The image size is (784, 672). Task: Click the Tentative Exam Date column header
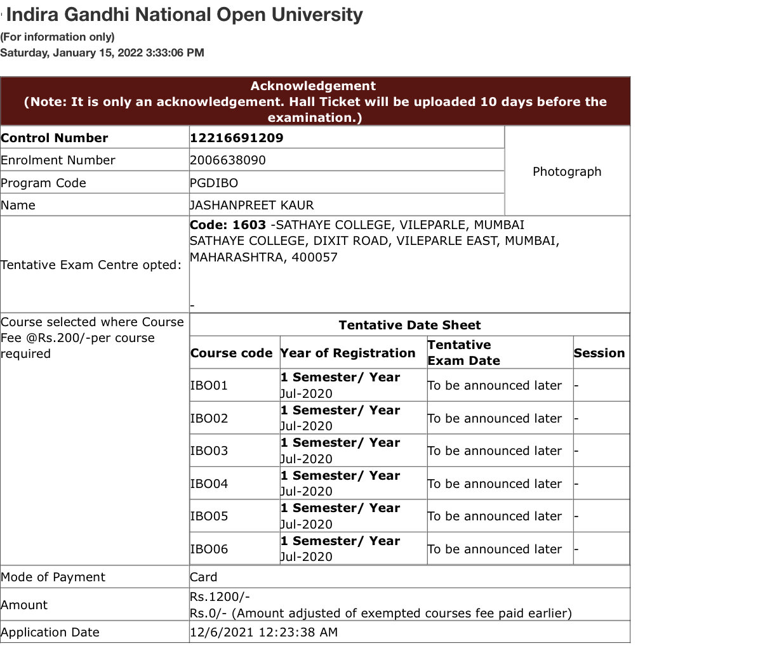(464, 353)
